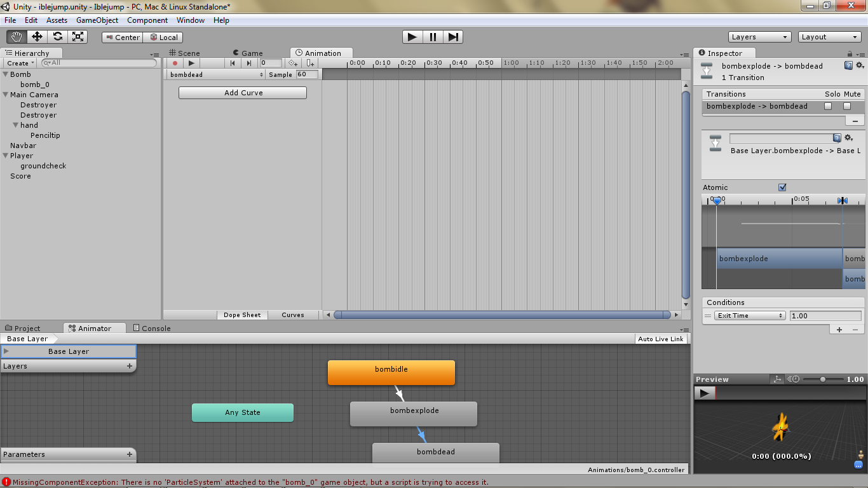Select the Move tool
The width and height of the screenshot is (868, 488).
pyautogui.click(x=37, y=37)
